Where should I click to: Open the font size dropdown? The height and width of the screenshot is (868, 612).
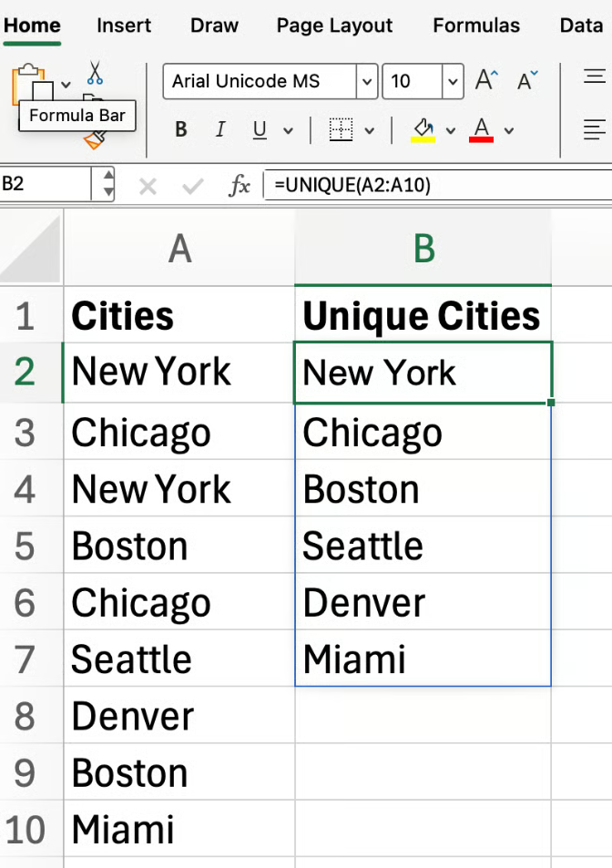(x=453, y=82)
